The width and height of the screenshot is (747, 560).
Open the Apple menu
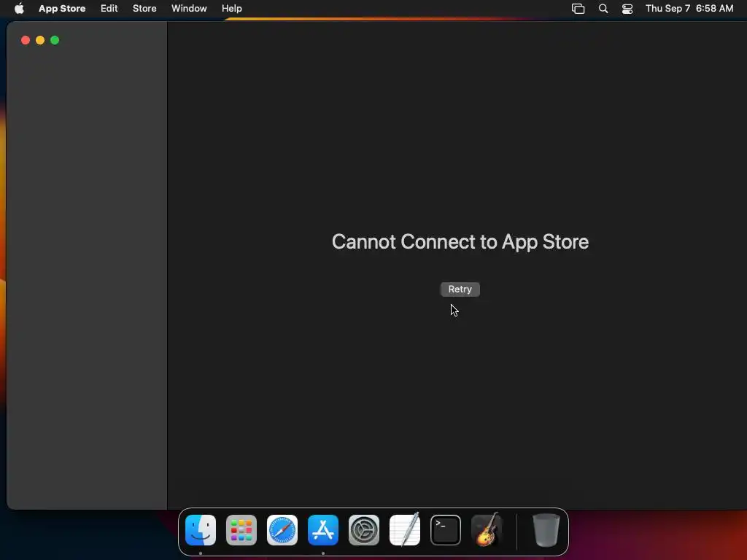pos(19,9)
